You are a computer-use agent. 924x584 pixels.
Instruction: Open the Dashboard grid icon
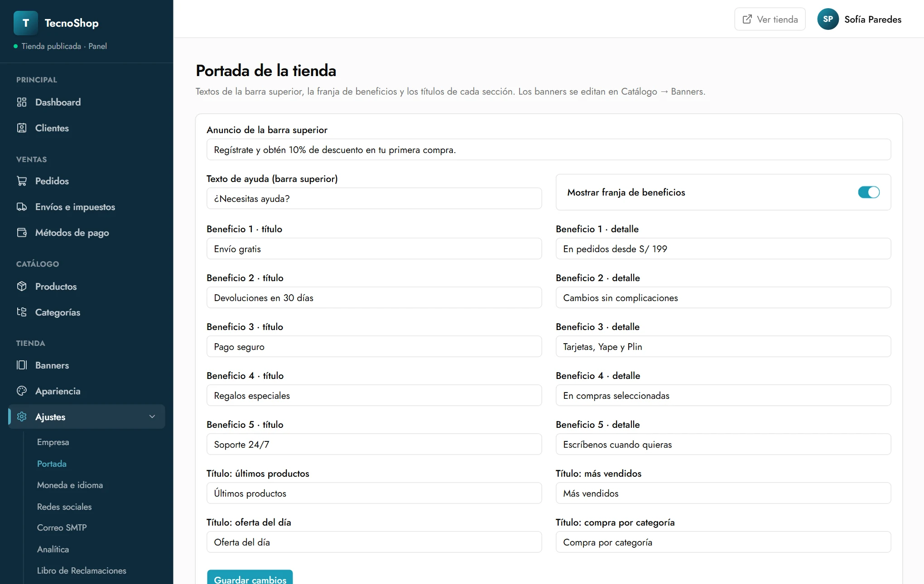coord(22,102)
